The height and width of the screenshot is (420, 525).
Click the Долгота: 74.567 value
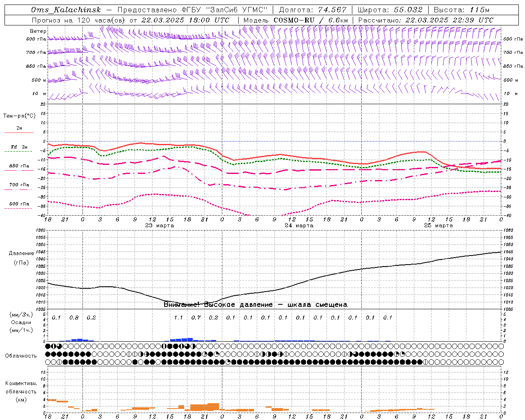[x=313, y=10]
